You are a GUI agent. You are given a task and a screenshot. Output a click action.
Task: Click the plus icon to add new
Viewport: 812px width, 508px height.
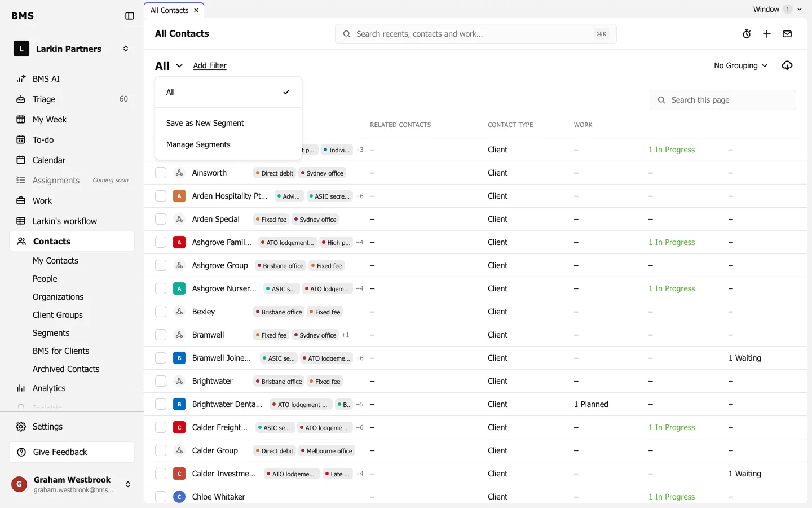tap(767, 34)
